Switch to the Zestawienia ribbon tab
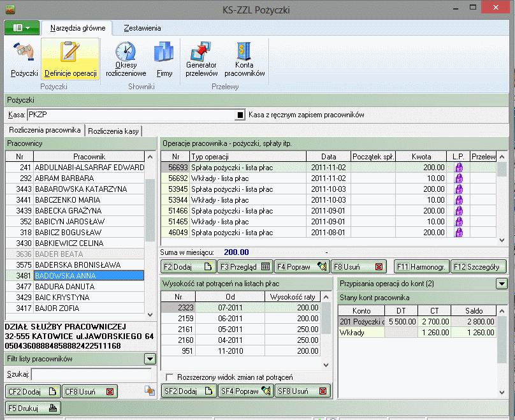The width and height of the screenshot is (515, 420). (x=142, y=28)
